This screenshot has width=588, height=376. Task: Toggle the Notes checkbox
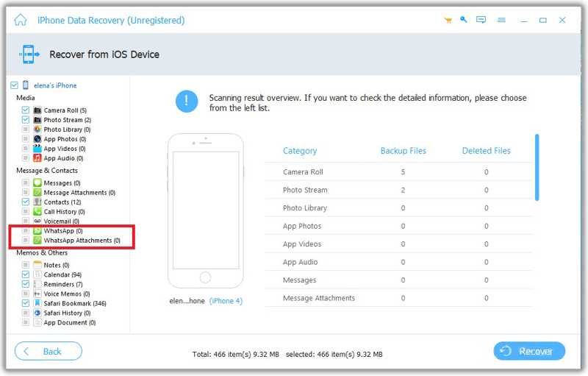pos(26,265)
